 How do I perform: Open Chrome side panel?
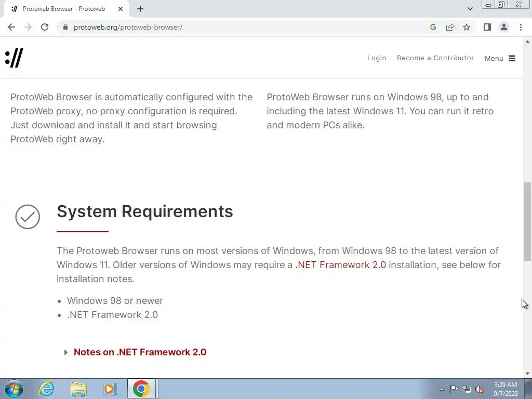click(487, 27)
